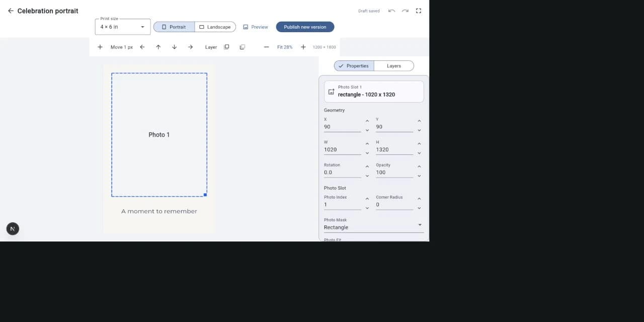Nudge selection up with the up arrow
Viewport: 644px width, 322px height.
coord(158,47)
